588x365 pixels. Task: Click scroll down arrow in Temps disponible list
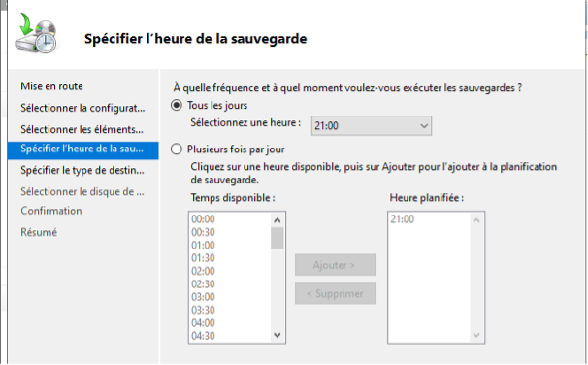278,335
